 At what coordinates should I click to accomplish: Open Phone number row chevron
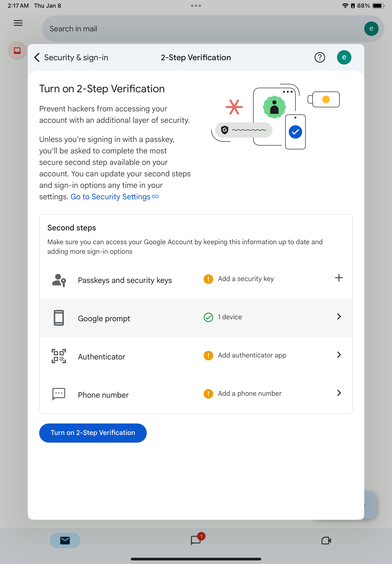point(339,393)
